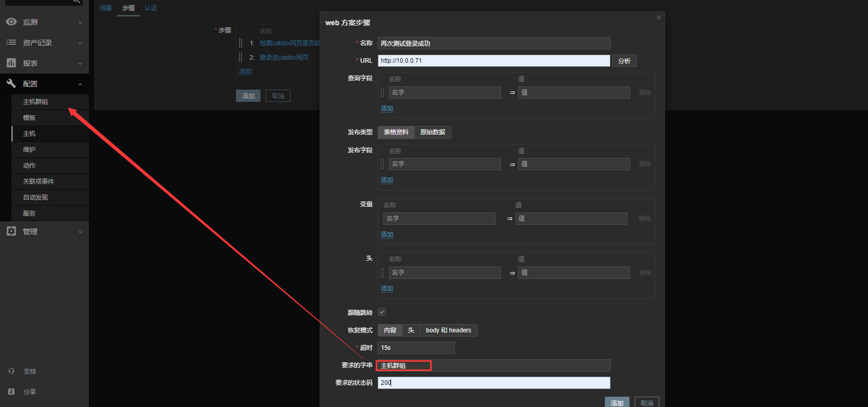Expand the 报表 menu chevron
This screenshot has height=407, width=868.
click(x=80, y=64)
